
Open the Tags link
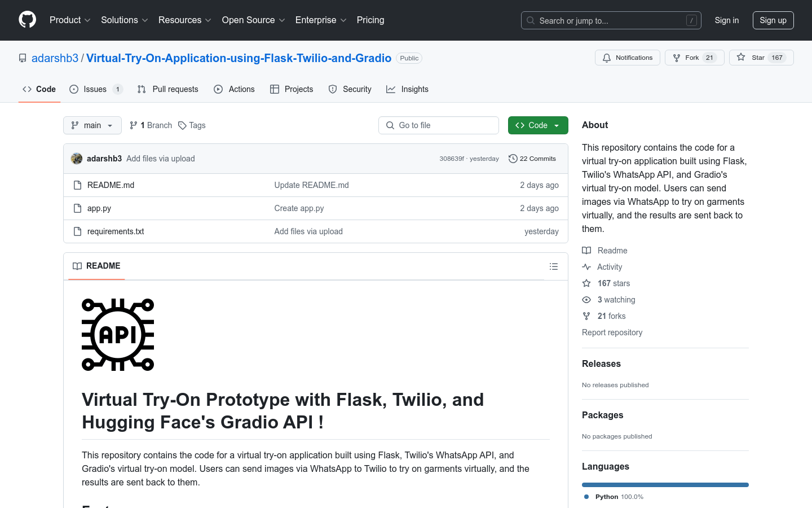coord(192,125)
